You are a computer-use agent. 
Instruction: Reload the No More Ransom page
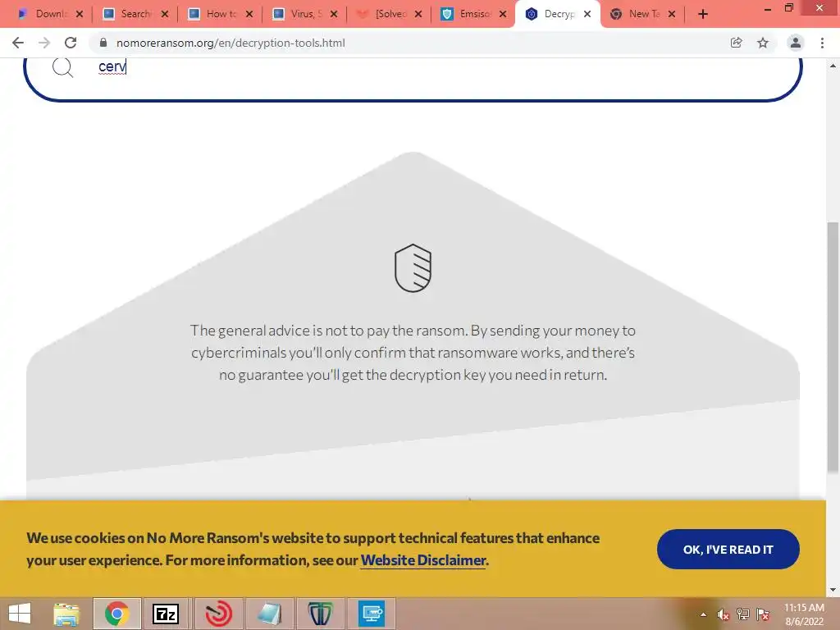(x=71, y=43)
